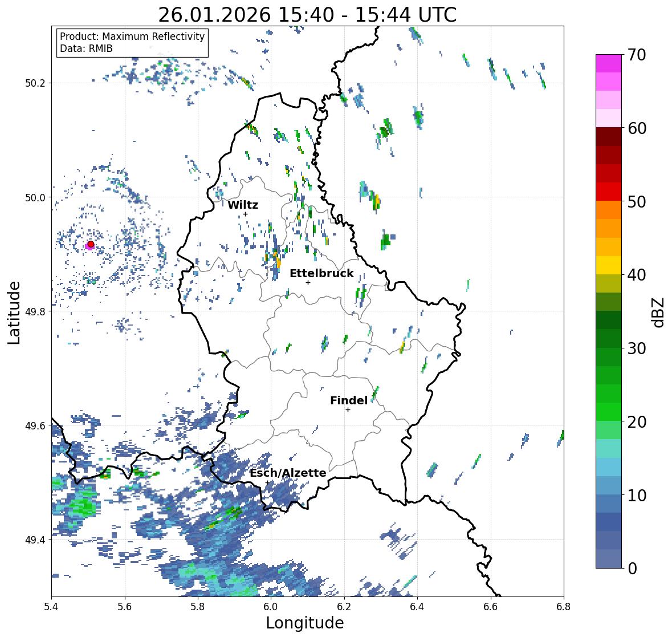
Task: Click the Longitude axis label
Action: [305, 623]
